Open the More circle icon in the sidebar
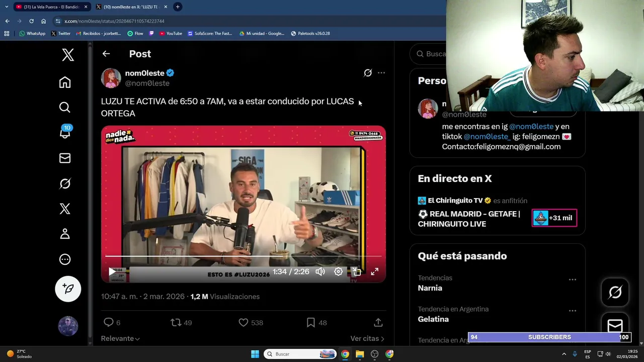Viewport: 644px width, 362px height. click(x=65, y=259)
